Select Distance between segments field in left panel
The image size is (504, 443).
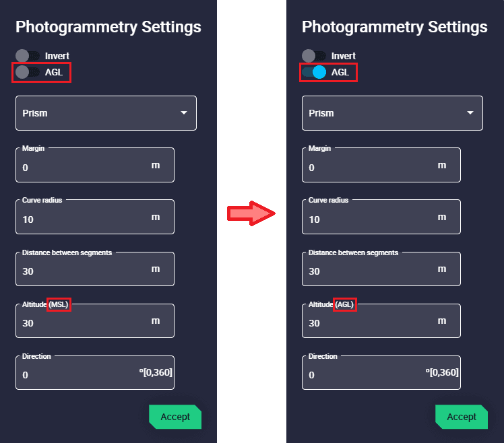pyautogui.click(x=84, y=271)
